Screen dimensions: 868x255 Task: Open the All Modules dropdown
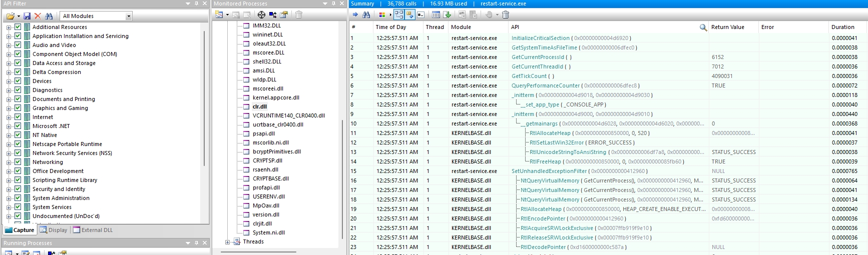[x=129, y=16]
